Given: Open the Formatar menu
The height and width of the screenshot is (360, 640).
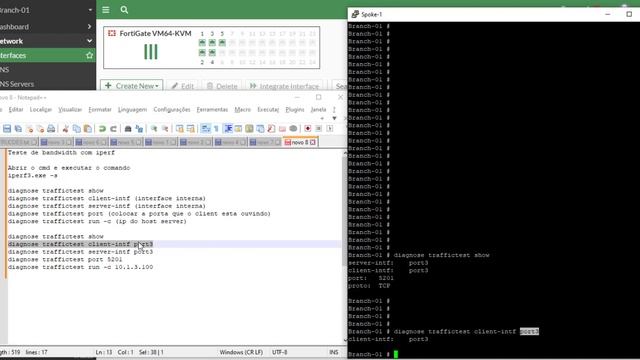Looking at the screenshot, I should pos(100,109).
